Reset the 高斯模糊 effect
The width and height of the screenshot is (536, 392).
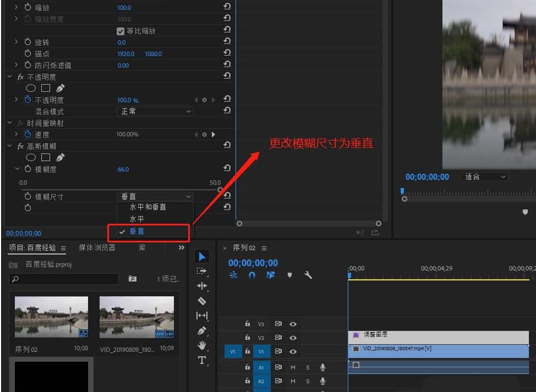coord(227,145)
